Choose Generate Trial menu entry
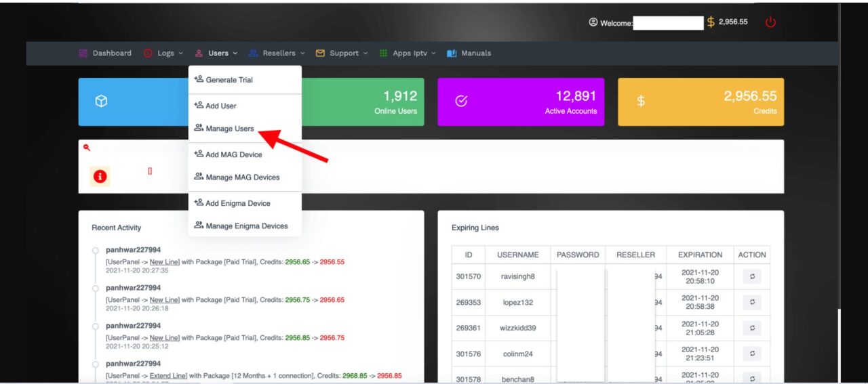This screenshot has width=868, height=384. [229, 80]
